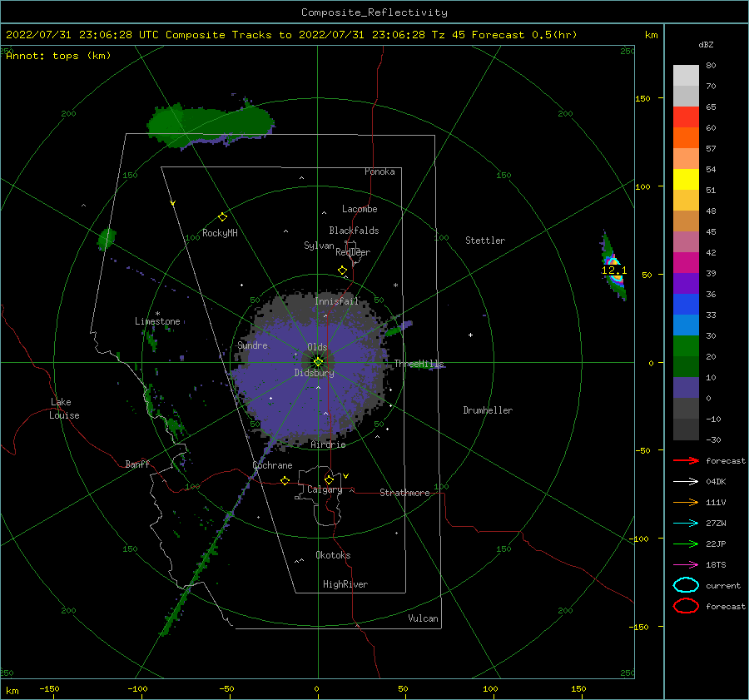Click the small green echo west of RockyMH
The width and height of the screenshot is (749, 700).
(x=107, y=239)
